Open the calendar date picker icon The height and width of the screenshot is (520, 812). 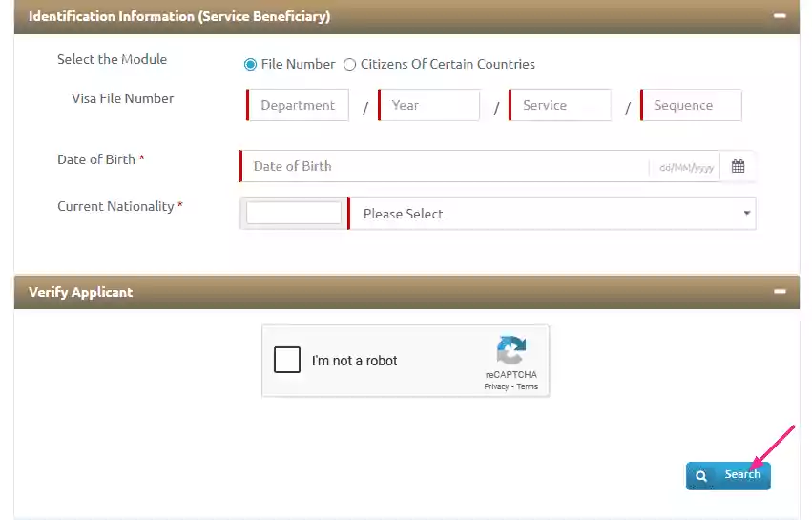[738, 166]
